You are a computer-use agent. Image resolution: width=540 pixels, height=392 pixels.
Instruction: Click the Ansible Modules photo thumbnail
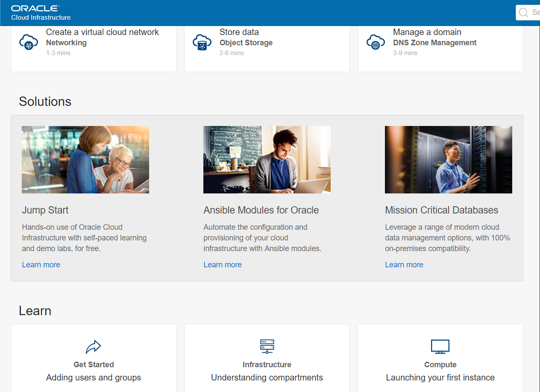267,160
